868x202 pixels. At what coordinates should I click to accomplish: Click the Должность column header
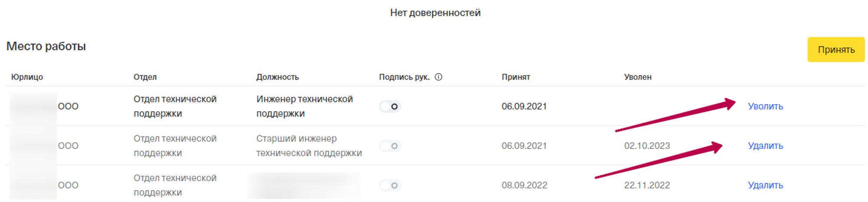(x=277, y=77)
